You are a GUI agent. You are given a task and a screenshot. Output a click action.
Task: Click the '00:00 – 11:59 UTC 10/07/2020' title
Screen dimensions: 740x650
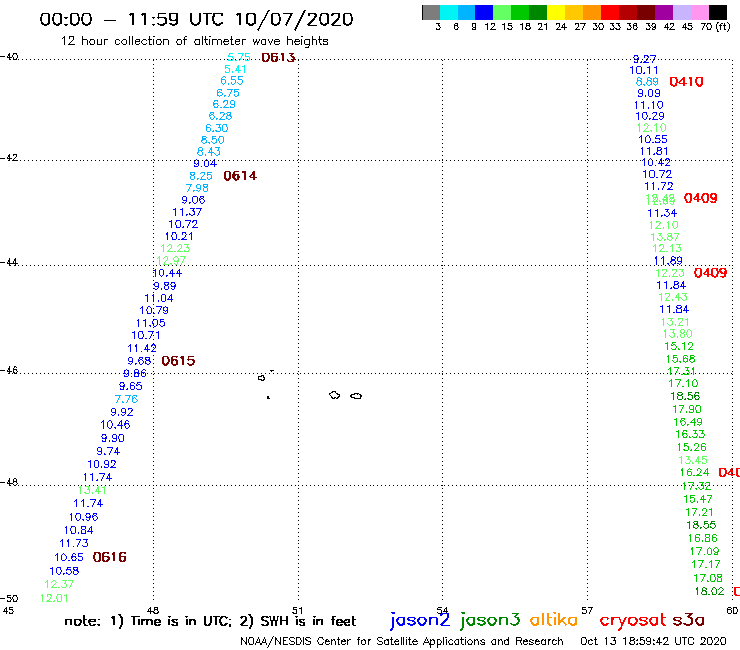[x=196, y=19]
